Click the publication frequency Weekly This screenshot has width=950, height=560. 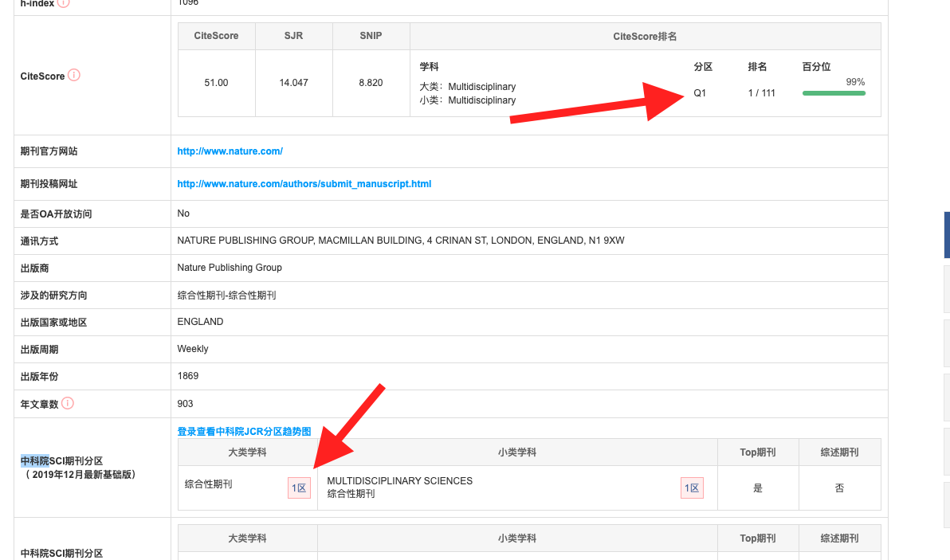[x=193, y=349]
